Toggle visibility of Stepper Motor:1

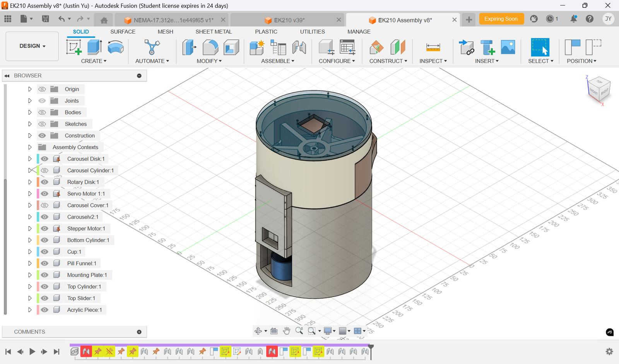pos(44,228)
